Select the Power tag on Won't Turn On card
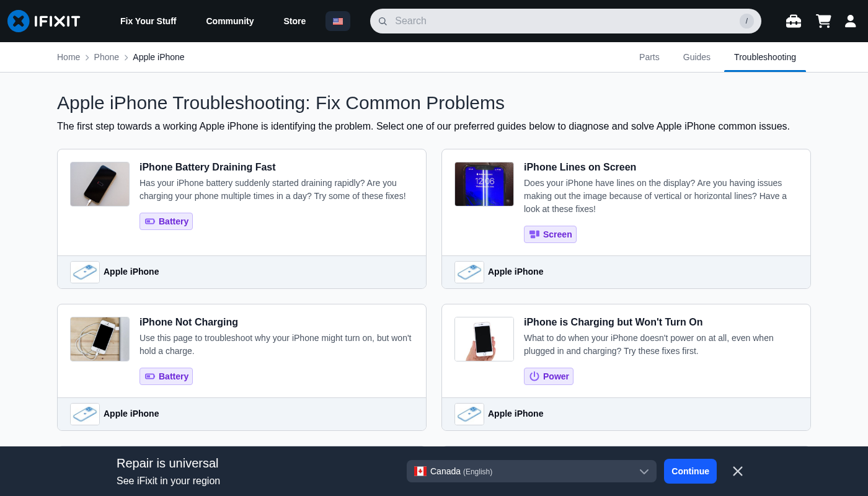Image resolution: width=868 pixels, height=496 pixels. click(x=549, y=376)
